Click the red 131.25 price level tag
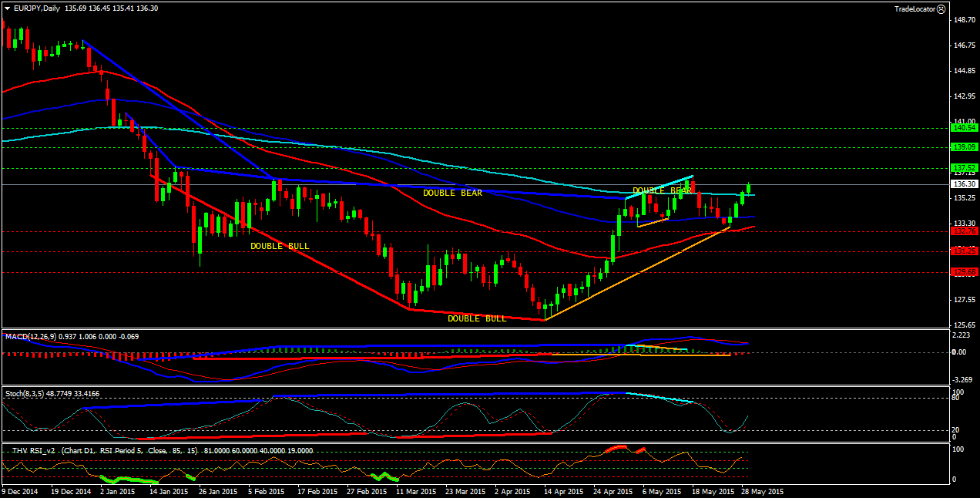980x498 pixels. [965, 251]
